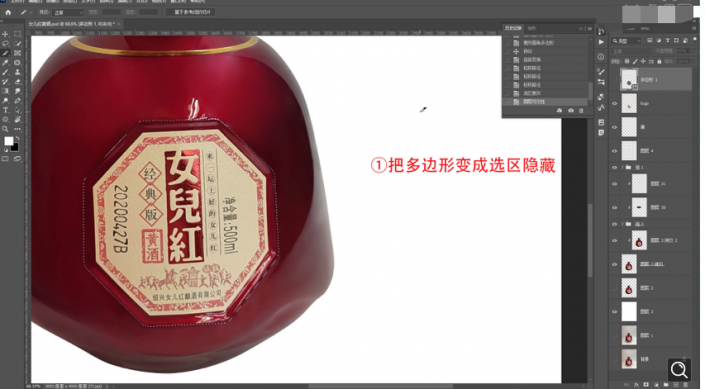Switch to the 历史记录 tab
705x389 pixels.
coord(513,28)
